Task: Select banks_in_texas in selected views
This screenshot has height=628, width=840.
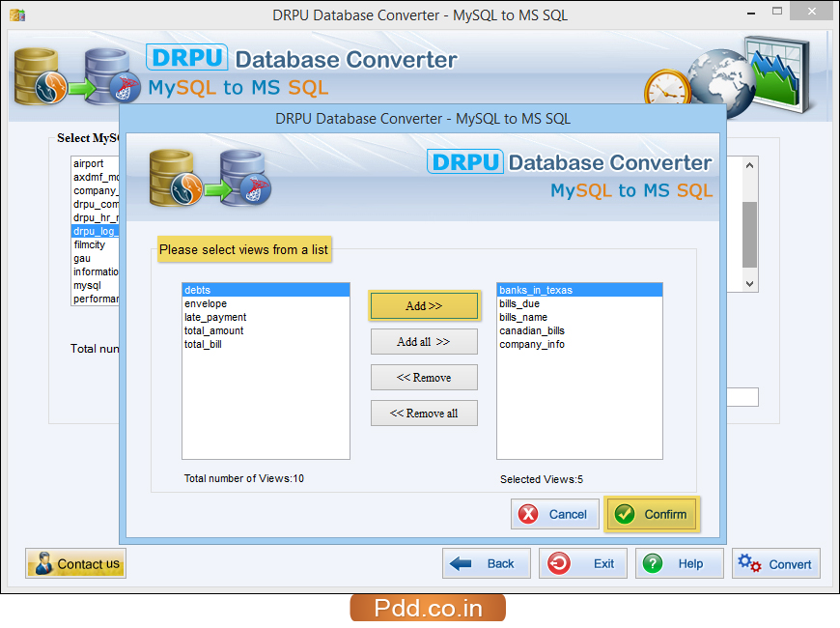Action: click(x=579, y=290)
